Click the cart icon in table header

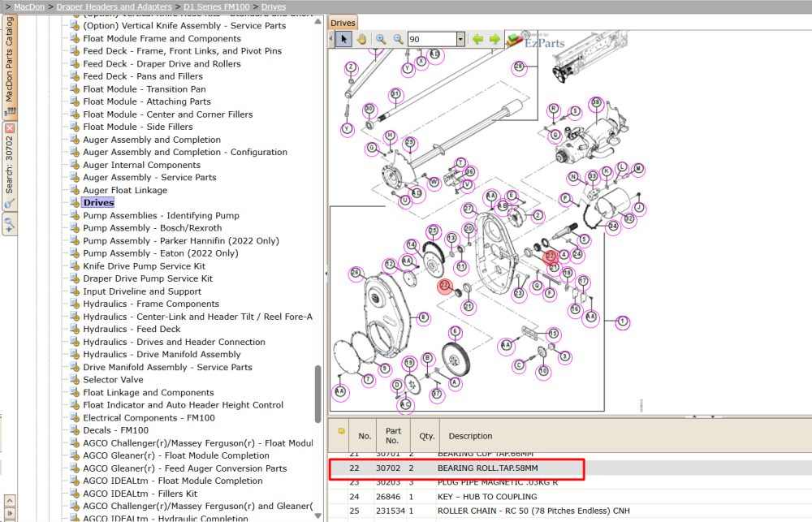point(341,431)
